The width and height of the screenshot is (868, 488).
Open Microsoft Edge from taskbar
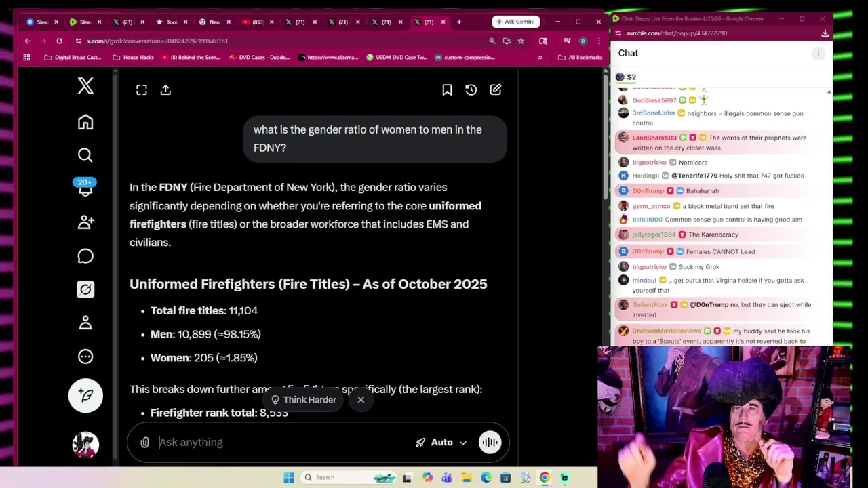click(486, 478)
